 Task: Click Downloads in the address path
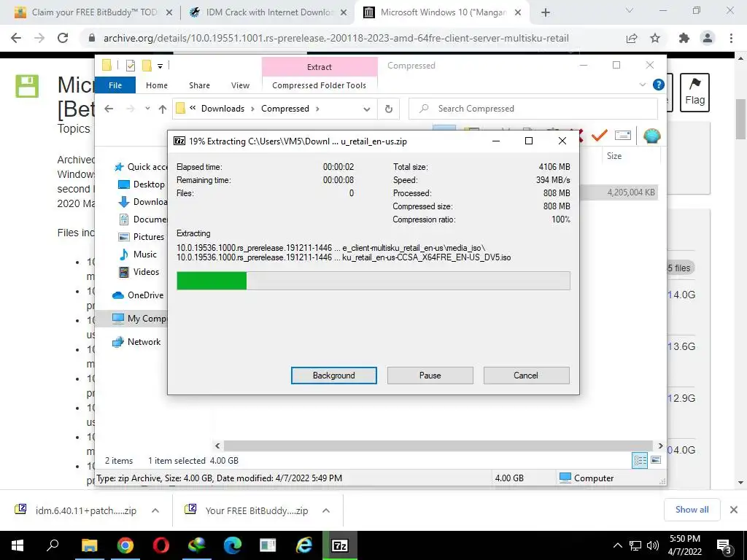[x=222, y=109]
